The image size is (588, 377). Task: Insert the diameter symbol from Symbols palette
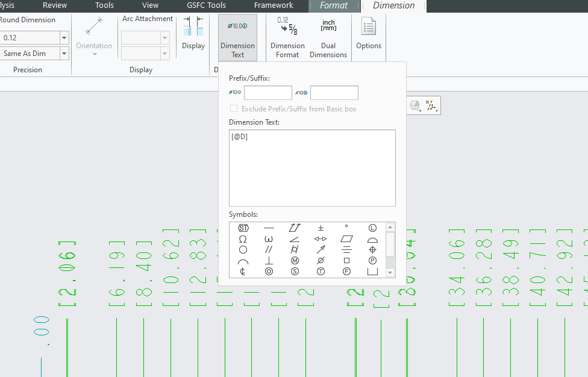321,260
